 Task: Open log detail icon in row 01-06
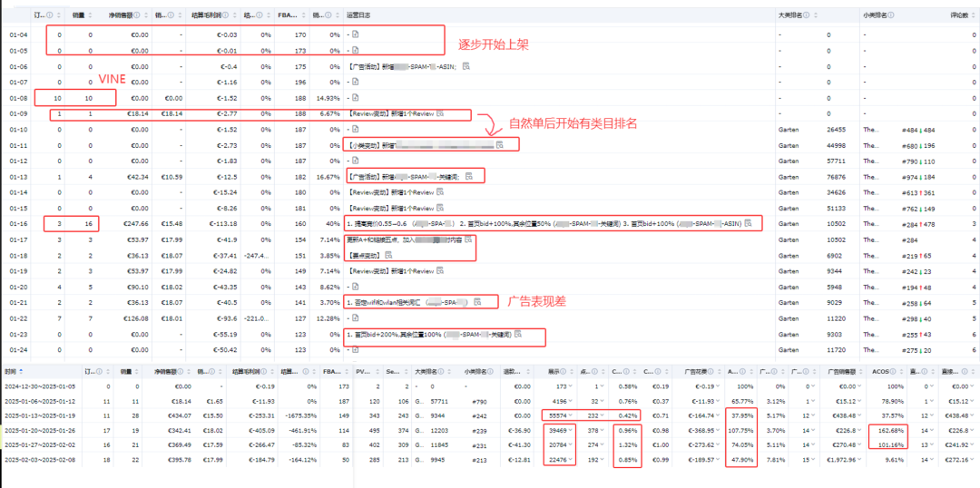coord(465,66)
